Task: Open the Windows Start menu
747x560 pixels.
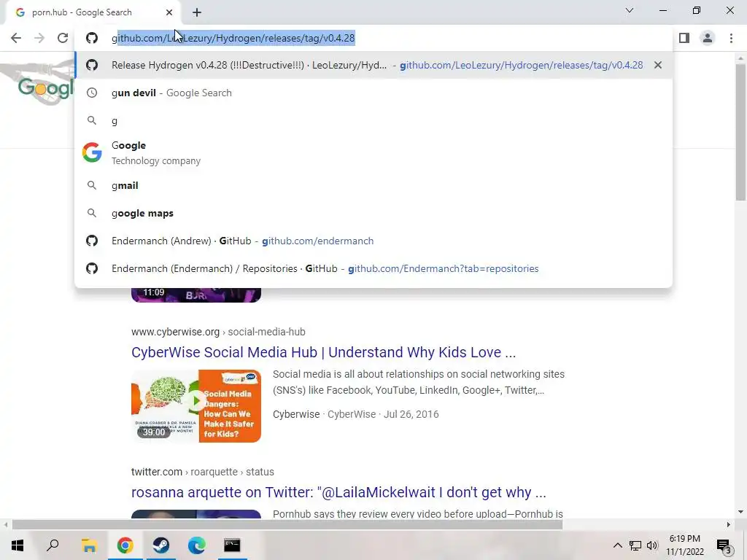Action: (18, 545)
